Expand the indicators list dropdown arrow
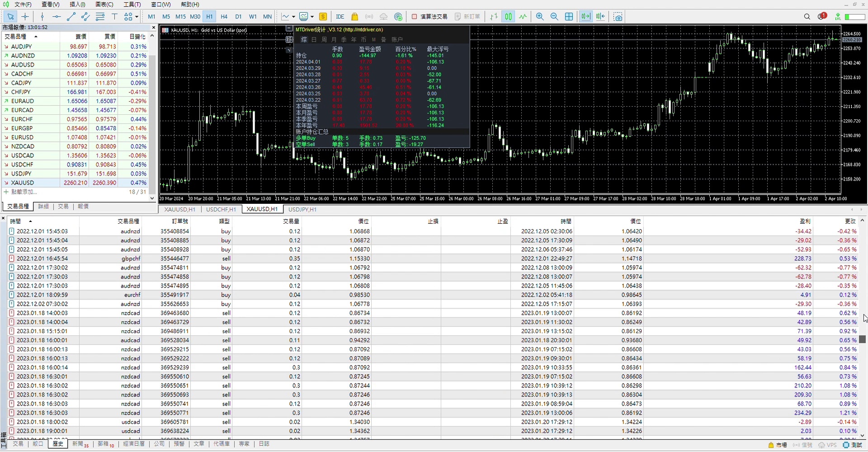Viewport: 868px width, 452px height. pyautogui.click(x=293, y=17)
